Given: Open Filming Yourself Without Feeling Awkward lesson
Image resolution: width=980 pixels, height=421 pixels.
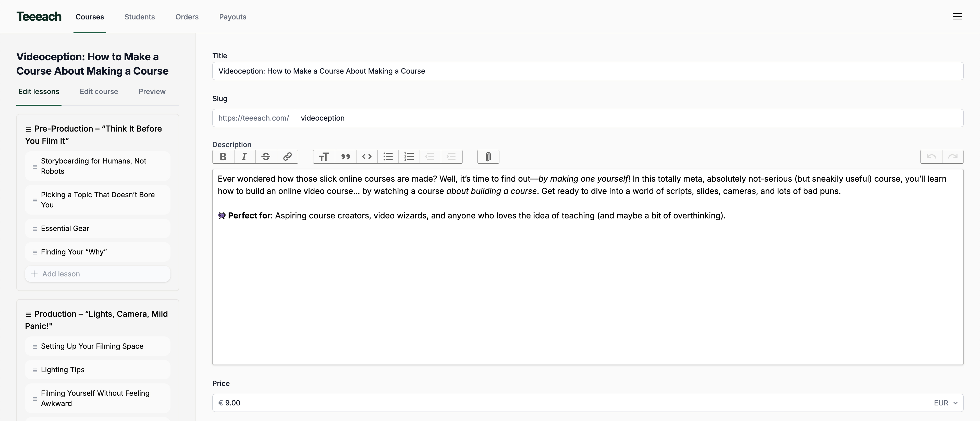Looking at the screenshot, I should (97, 398).
